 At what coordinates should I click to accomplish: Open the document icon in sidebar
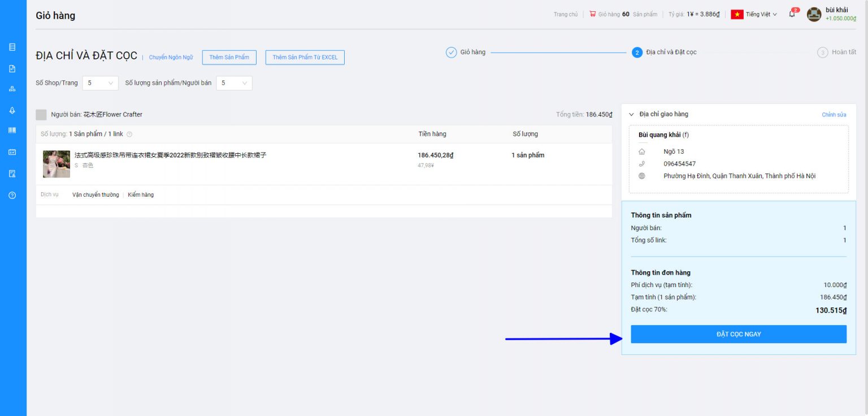point(12,68)
